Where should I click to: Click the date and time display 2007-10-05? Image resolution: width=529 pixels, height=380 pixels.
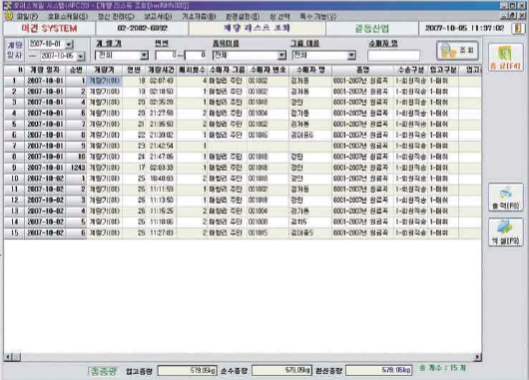tap(465, 28)
